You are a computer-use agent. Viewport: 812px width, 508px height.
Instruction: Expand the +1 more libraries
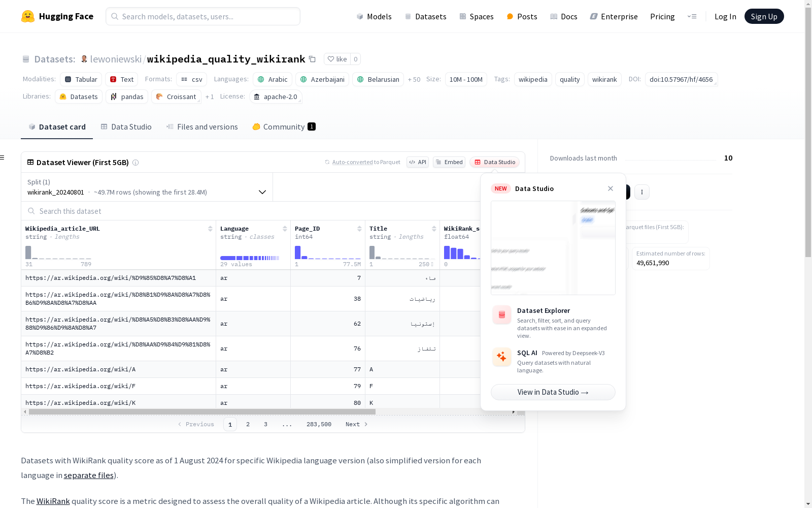[210, 97]
